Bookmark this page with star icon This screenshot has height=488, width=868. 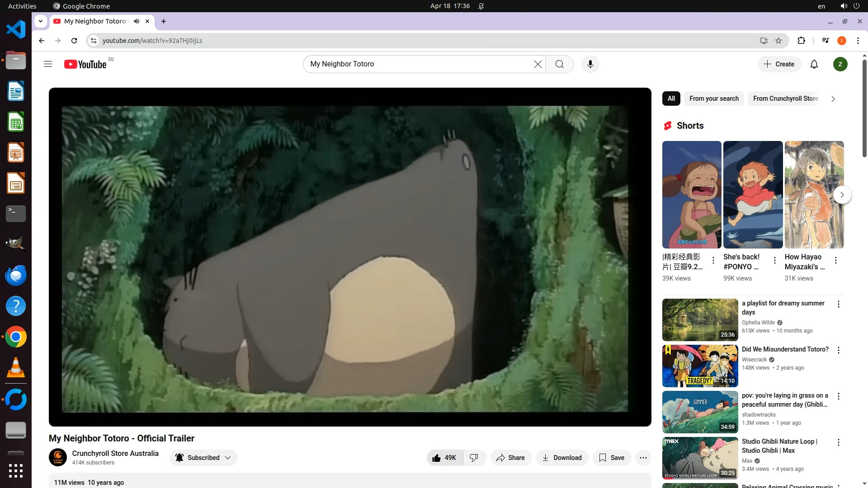tap(778, 41)
